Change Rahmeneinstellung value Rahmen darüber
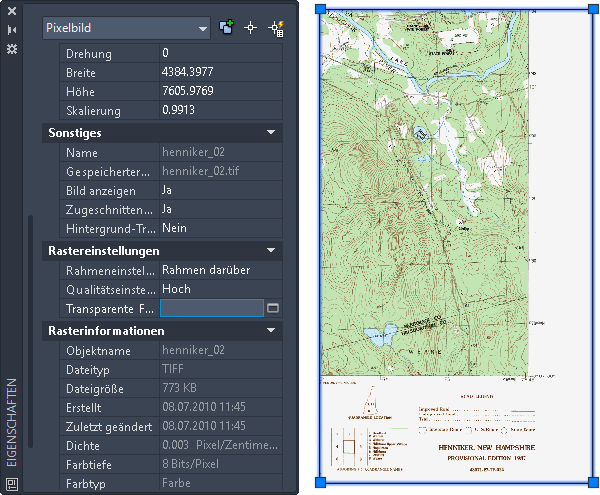Viewport: 600px width, 495px height. coord(221,270)
